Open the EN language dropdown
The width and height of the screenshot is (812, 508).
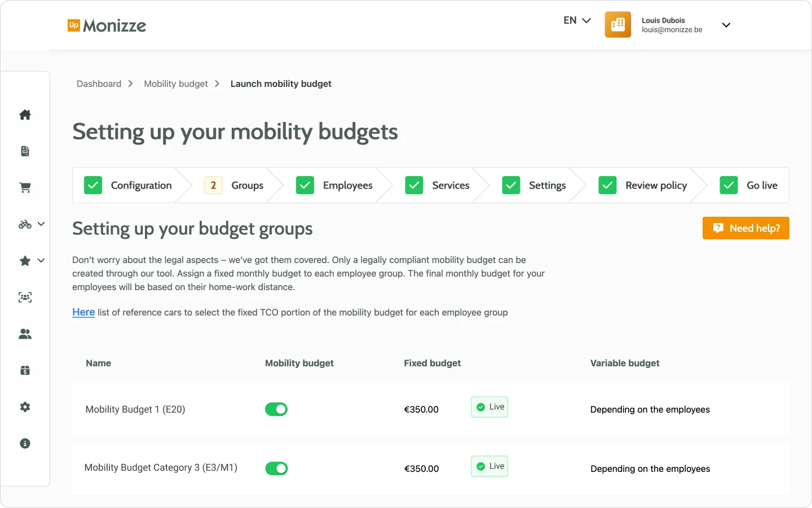coord(576,20)
